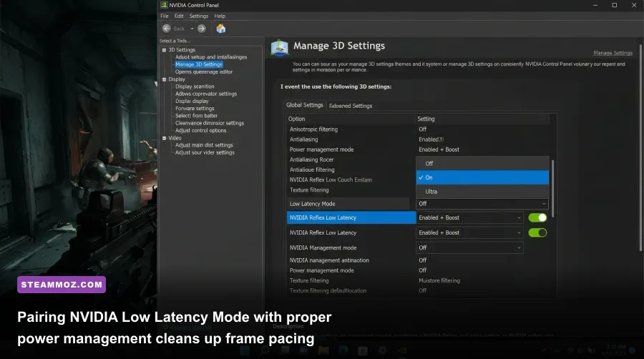Open the Low Latency Mode dropdown
This screenshot has width=644, height=359.
[x=482, y=204]
